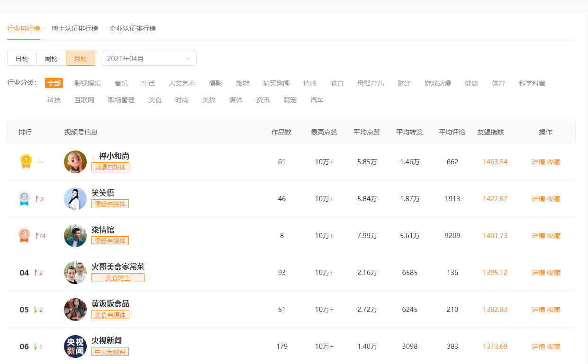
Task: Select 月榜 monthly ranking
Action: tap(81, 58)
